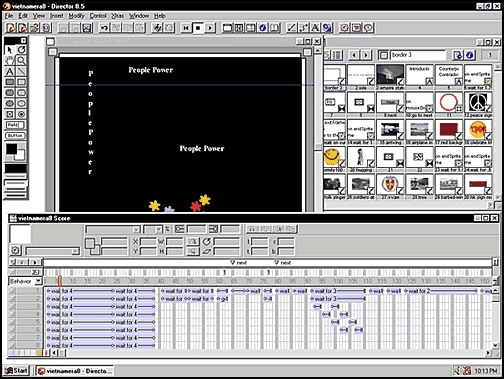Click the Play button in the toolbar
Screen dimensions: 504x379
pyautogui.click(x=210, y=28)
